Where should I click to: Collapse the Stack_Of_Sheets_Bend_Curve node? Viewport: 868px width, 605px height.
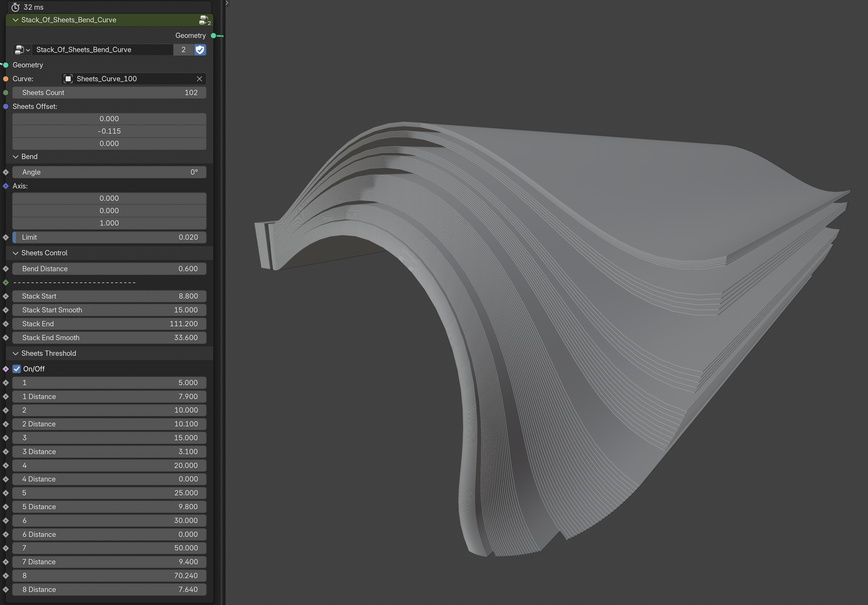16,20
